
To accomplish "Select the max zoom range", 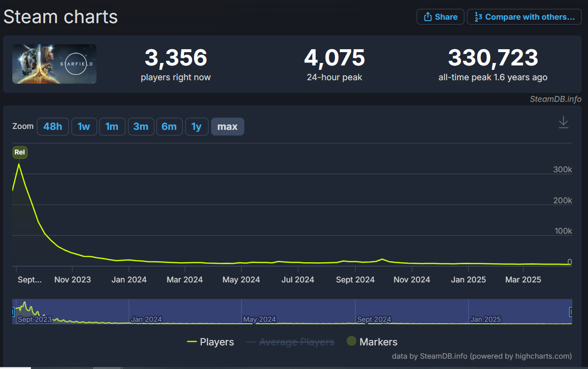I will click(228, 126).
